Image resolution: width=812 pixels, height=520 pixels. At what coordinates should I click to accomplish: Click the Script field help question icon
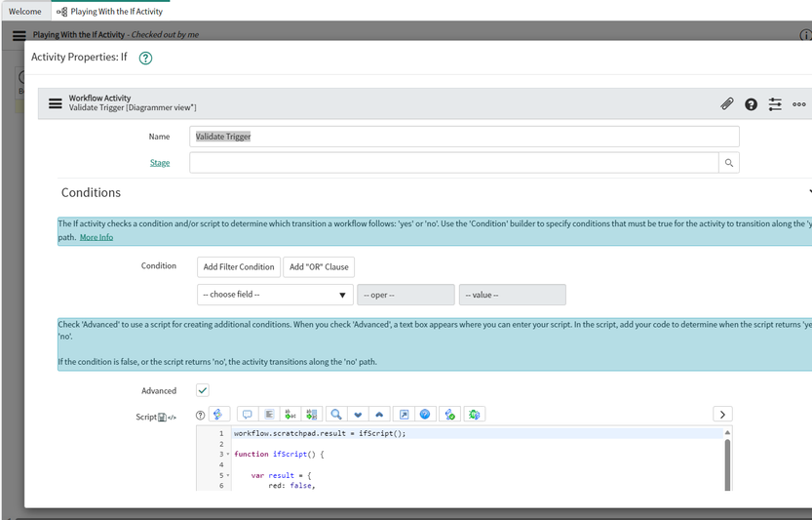point(201,415)
